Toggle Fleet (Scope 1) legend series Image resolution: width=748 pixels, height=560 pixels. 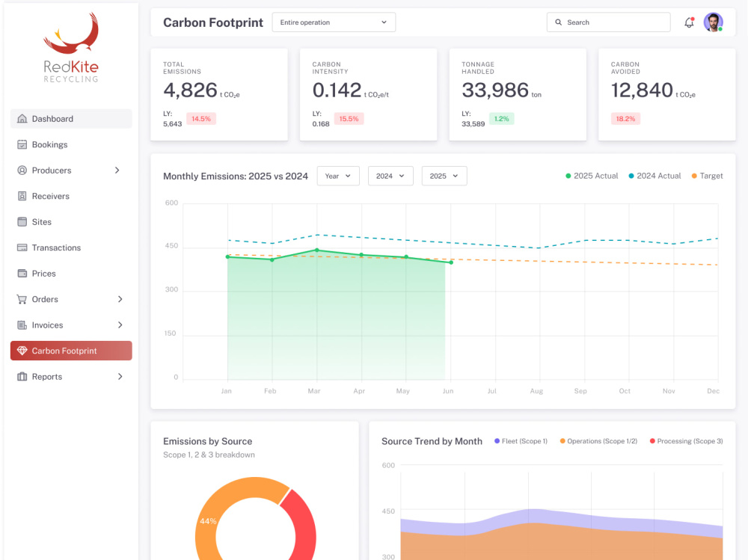pos(521,441)
